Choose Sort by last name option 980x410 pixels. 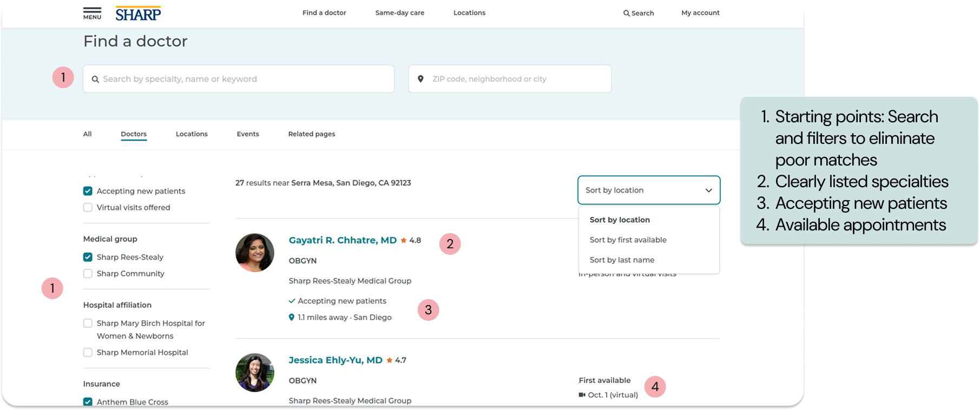pyautogui.click(x=622, y=260)
